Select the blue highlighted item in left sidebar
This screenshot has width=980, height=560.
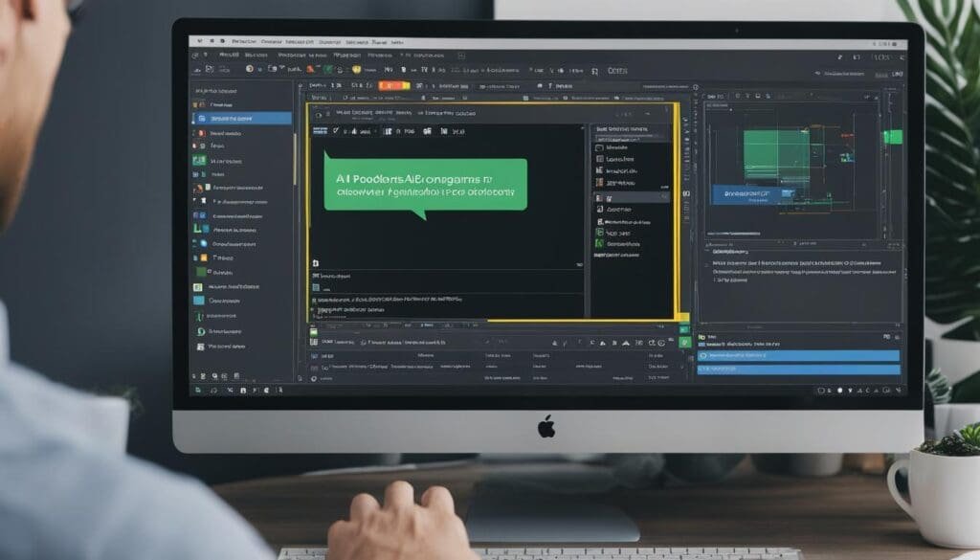243,119
